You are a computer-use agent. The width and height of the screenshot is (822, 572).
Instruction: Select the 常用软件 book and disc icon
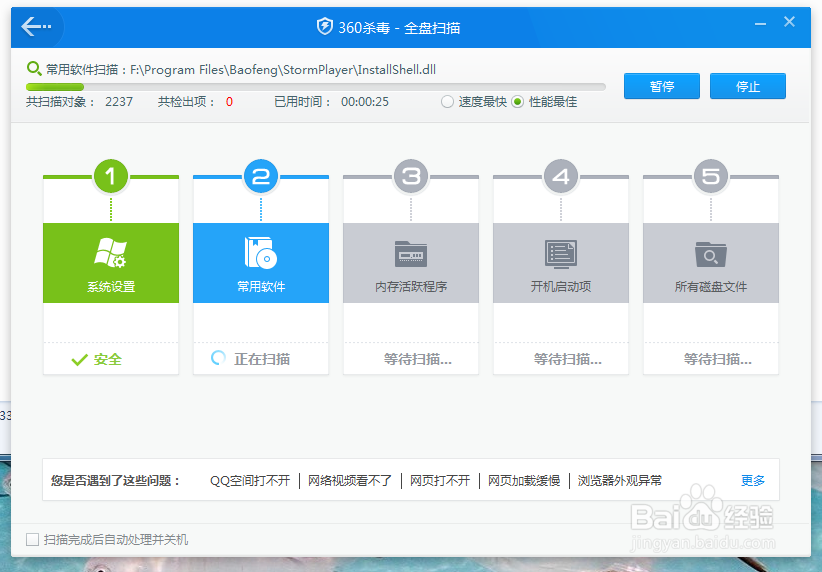click(261, 253)
